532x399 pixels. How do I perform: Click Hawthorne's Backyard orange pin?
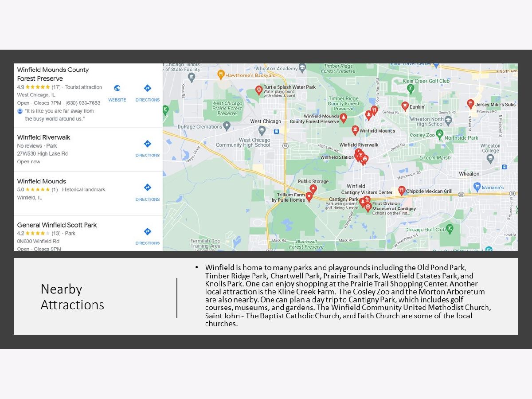click(x=221, y=74)
